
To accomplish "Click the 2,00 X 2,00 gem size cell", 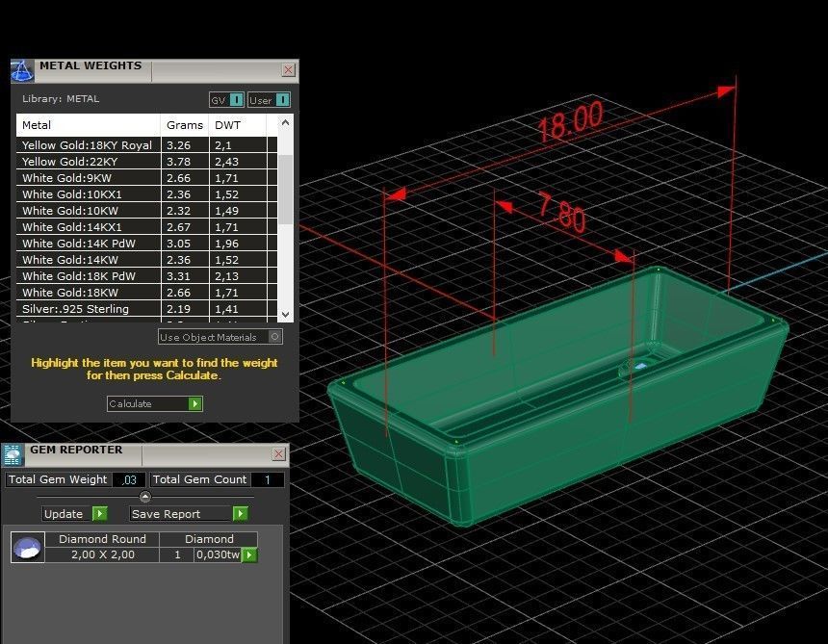I will (102, 554).
